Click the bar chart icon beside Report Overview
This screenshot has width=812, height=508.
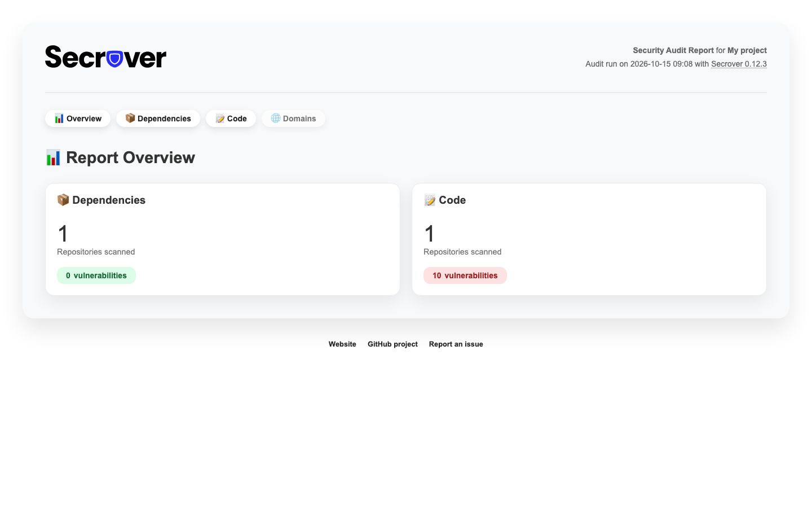click(53, 157)
